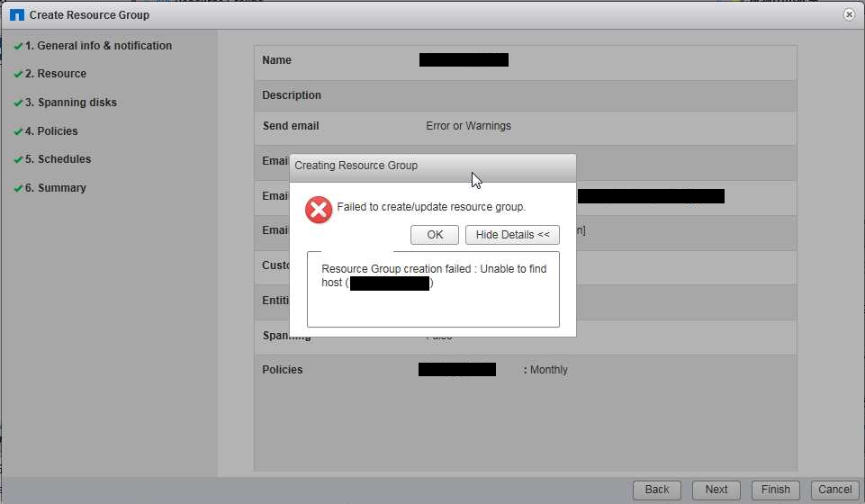The width and height of the screenshot is (865, 504).
Task: Click the red error icon in dialog
Action: click(318, 210)
